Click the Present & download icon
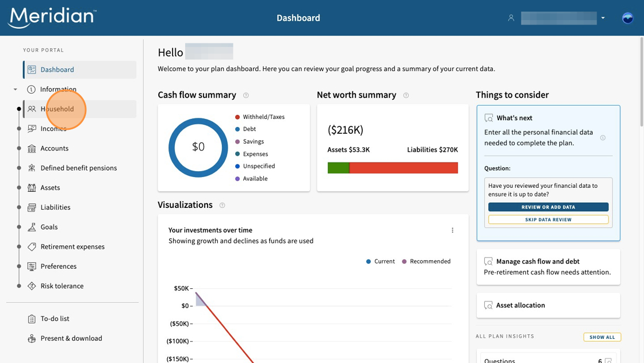 click(x=32, y=338)
